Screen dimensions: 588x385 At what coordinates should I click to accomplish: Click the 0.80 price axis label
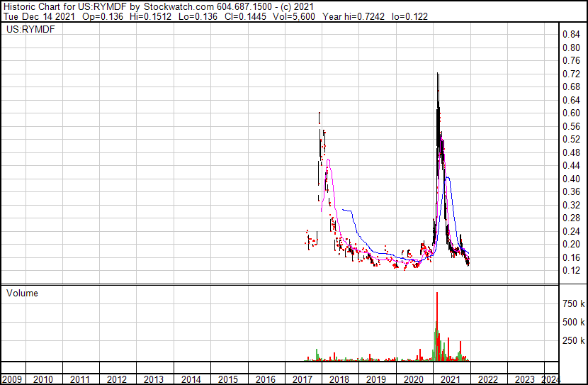click(x=571, y=48)
